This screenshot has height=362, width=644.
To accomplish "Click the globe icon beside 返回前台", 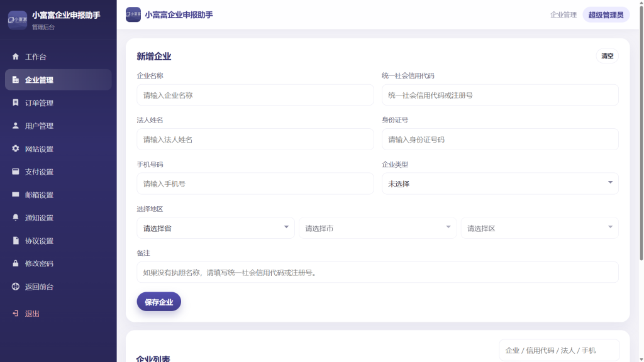I will click(16, 287).
